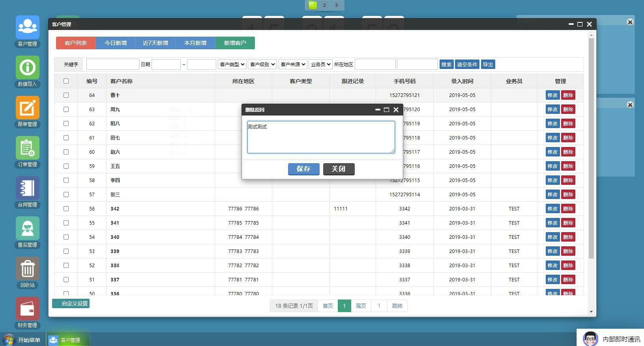Tick the checkbox for row 56
This screenshot has height=346, width=644.
pos(66,208)
